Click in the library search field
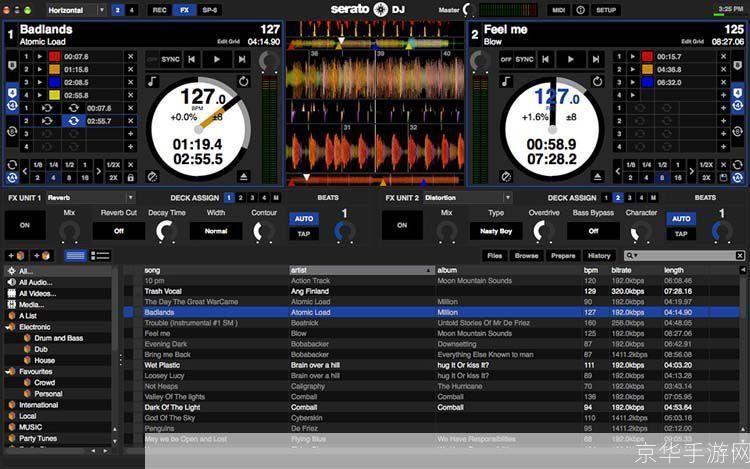Image resolution: width=750 pixels, height=469 pixels. coord(684,256)
